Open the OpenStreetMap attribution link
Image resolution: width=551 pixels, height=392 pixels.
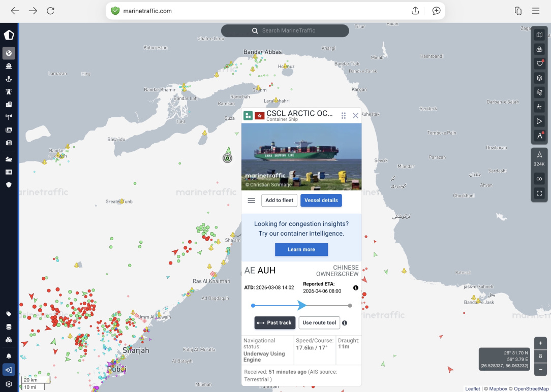click(531, 388)
